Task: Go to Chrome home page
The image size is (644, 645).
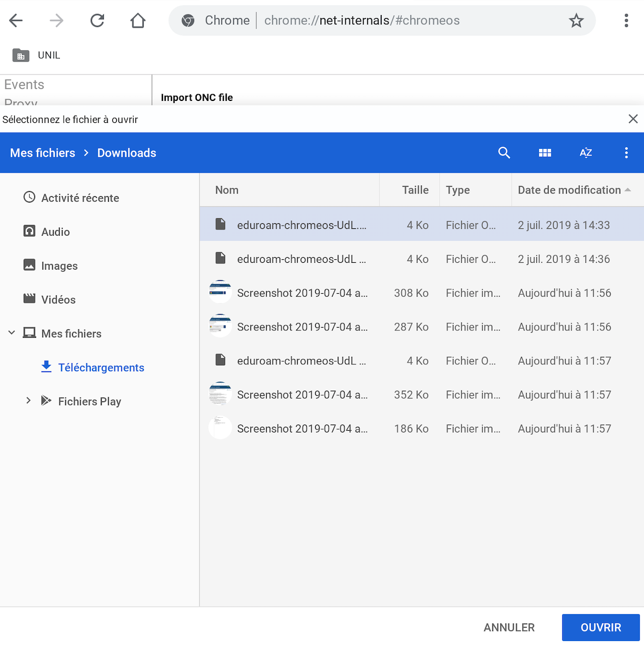Action: click(138, 21)
